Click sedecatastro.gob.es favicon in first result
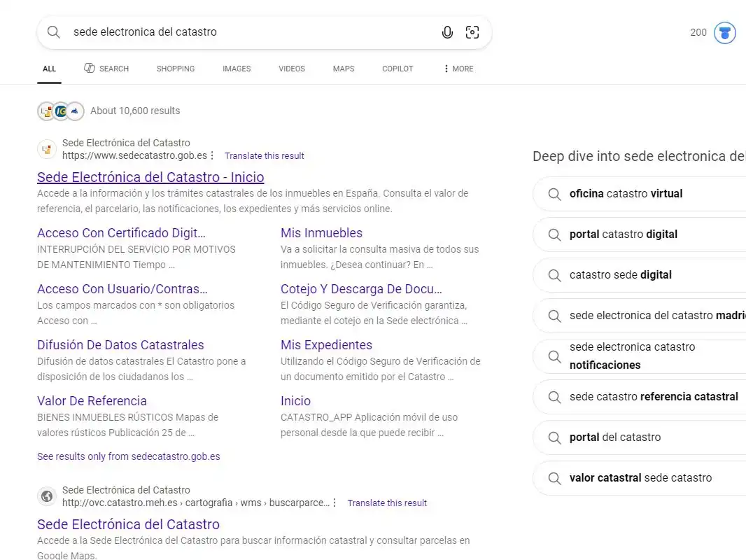Image resolution: width=746 pixels, height=560 pixels. [47, 149]
